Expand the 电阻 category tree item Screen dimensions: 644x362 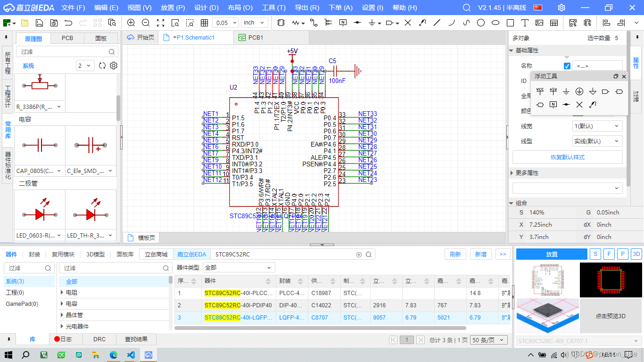coord(62,293)
